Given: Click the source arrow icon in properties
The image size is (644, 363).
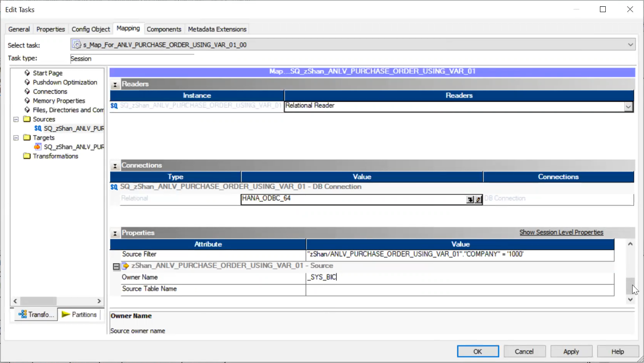Looking at the screenshot, I should click(125, 266).
